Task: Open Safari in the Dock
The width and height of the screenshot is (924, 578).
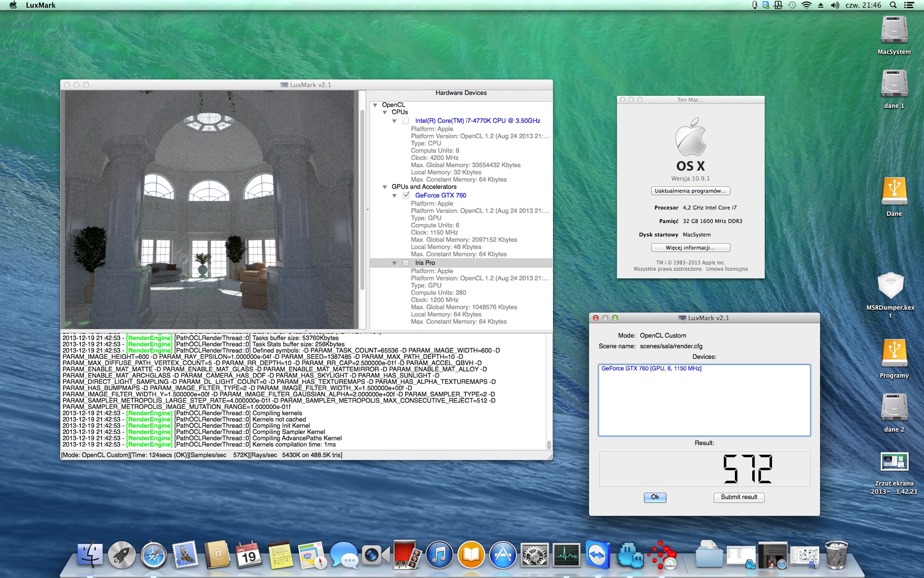Action: 154,555
